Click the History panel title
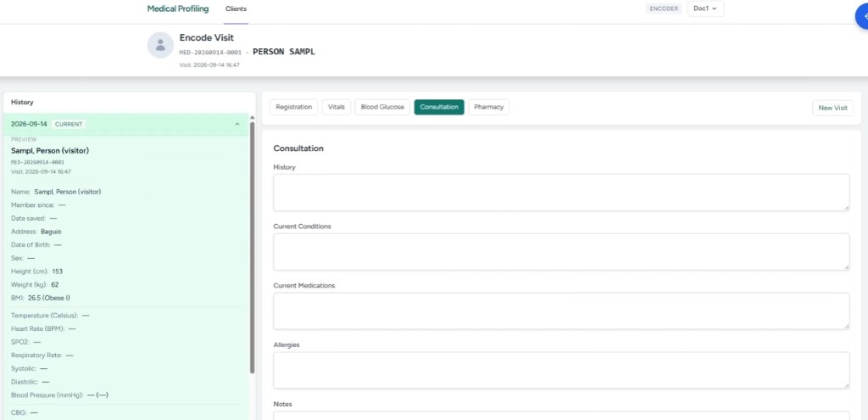 tap(22, 103)
